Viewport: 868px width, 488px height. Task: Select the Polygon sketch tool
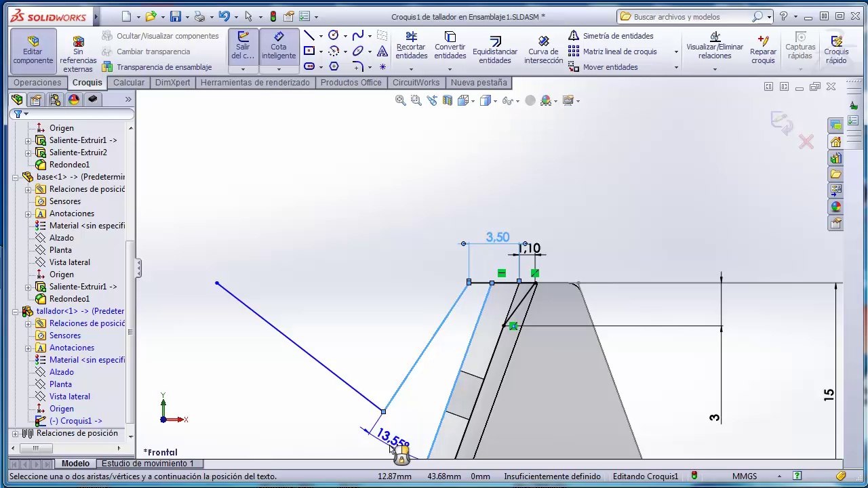pyautogui.click(x=334, y=66)
